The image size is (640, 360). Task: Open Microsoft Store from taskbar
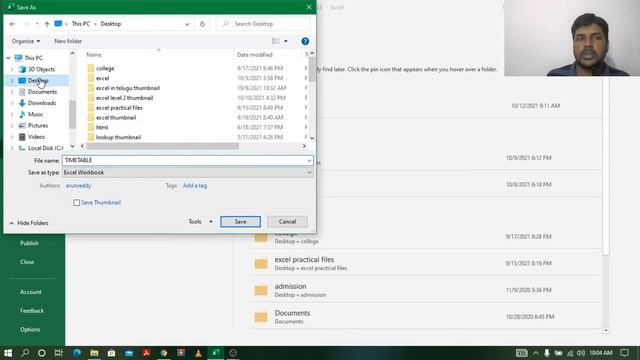point(111,353)
